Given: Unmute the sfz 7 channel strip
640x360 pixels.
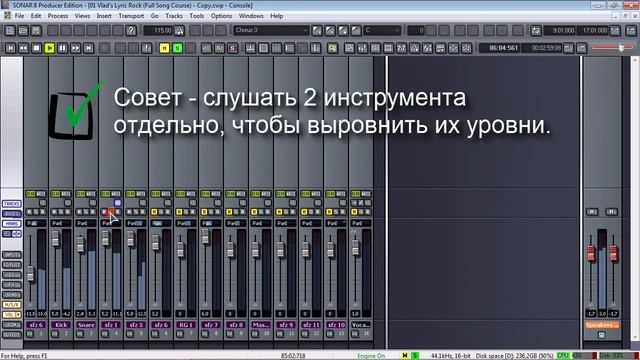Looking at the screenshot, I should pos(204,212).
